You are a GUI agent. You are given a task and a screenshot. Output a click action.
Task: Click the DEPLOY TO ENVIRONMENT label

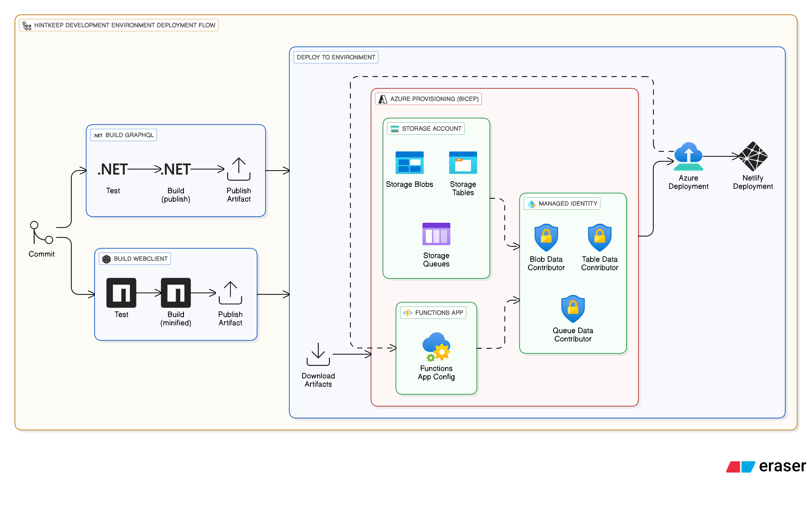(336, 57)
